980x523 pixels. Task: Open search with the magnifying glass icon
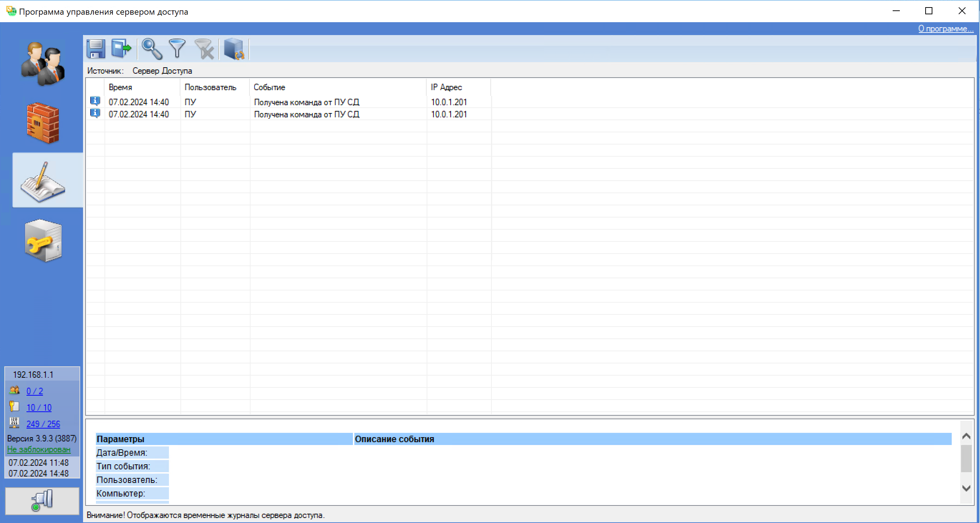pos(152,49)
